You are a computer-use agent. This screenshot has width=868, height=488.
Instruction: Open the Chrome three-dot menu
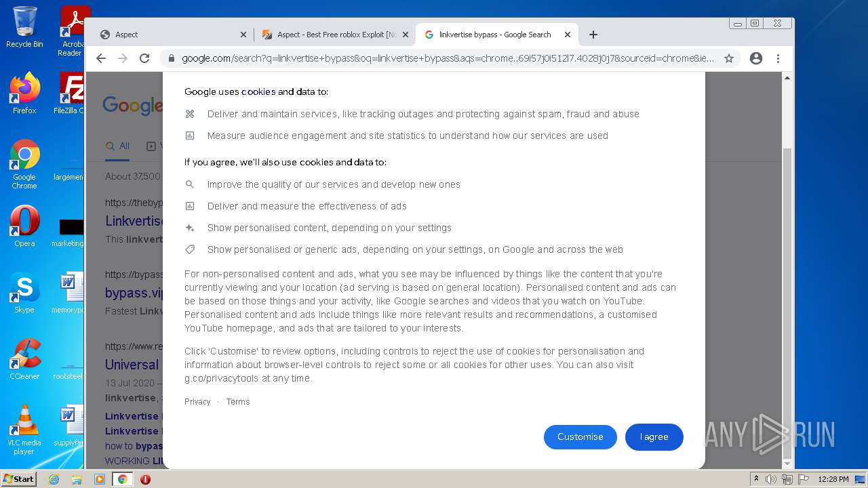(x=778, y=58)
